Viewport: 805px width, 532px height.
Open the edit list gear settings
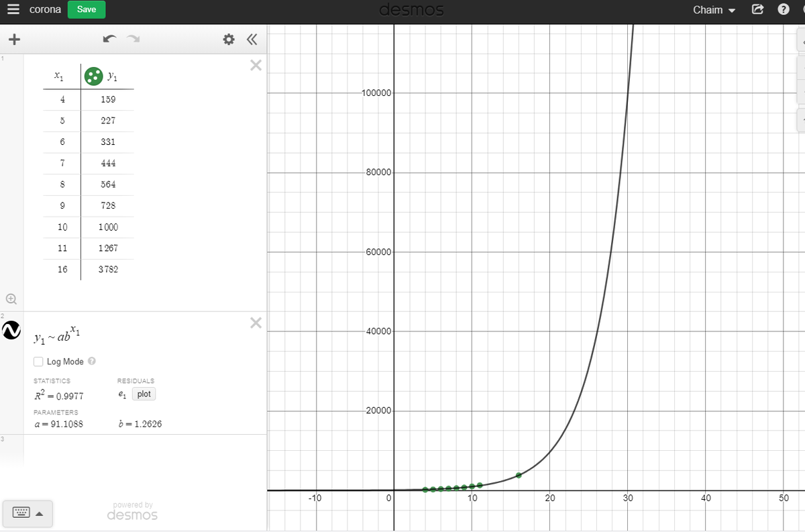coord(229,40)
